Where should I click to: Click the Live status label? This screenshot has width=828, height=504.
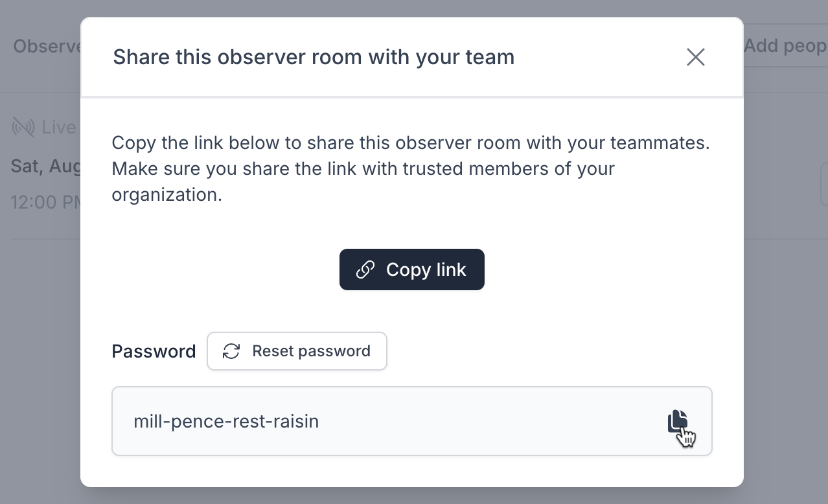pos(58,127)
